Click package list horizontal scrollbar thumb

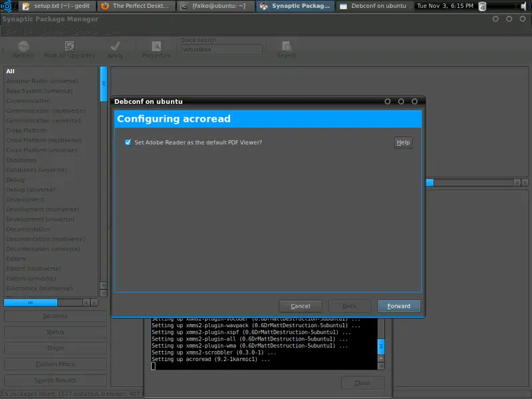[430, 183]
